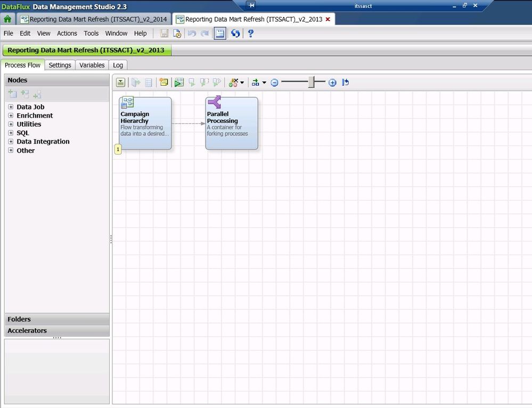Expand the Data Job tree node
Viewport: 532px width, 408px height.
(x=11, y=107)
